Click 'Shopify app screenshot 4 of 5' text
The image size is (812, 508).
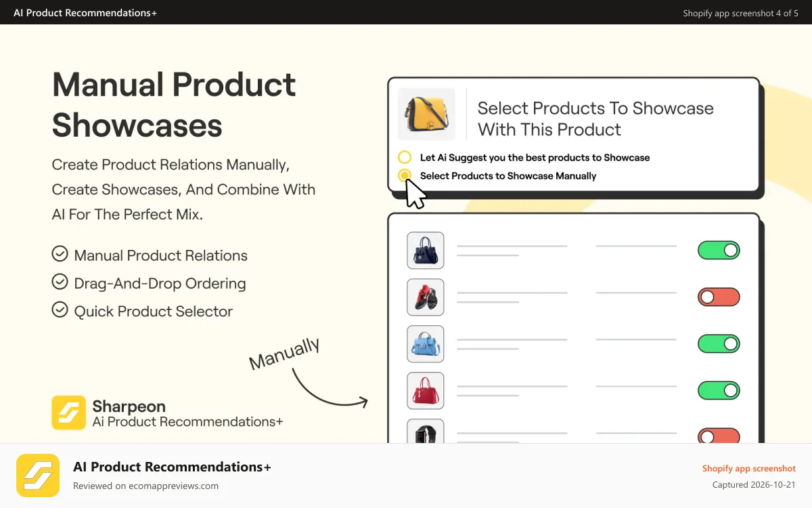click(741, 13)
